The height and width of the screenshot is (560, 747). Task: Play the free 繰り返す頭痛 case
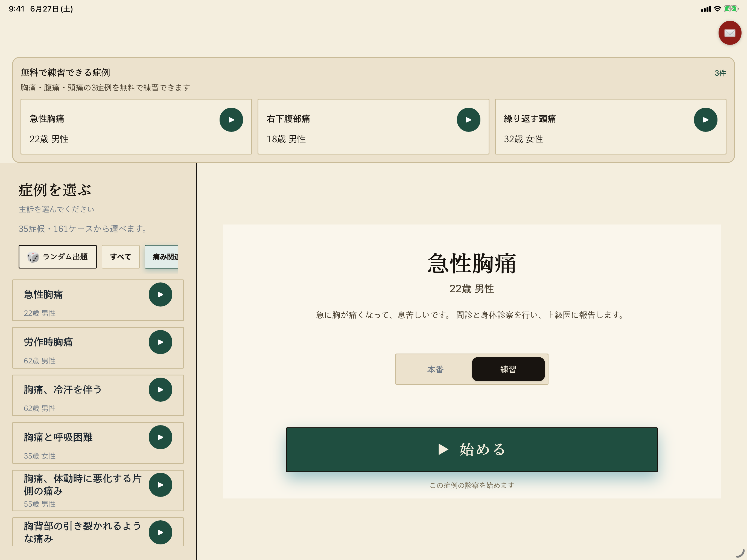(705, 119)
